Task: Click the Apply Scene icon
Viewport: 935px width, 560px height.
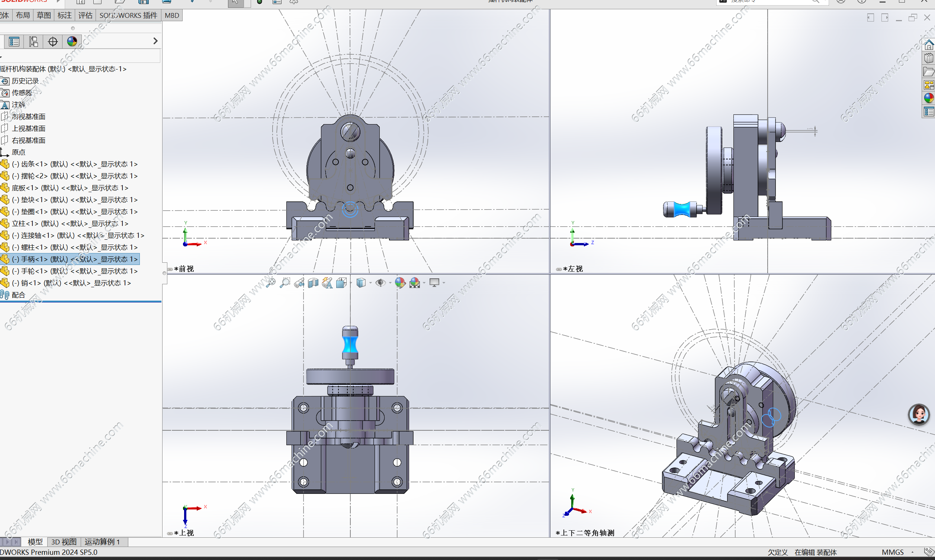Action: pyautogui.click(x=415, y=283)
